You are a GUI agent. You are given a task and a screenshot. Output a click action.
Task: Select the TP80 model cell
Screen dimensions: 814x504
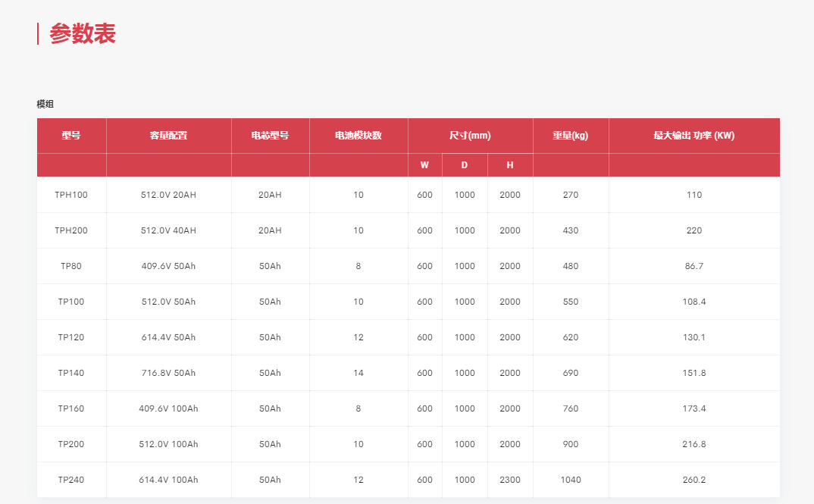coord(71,266)
